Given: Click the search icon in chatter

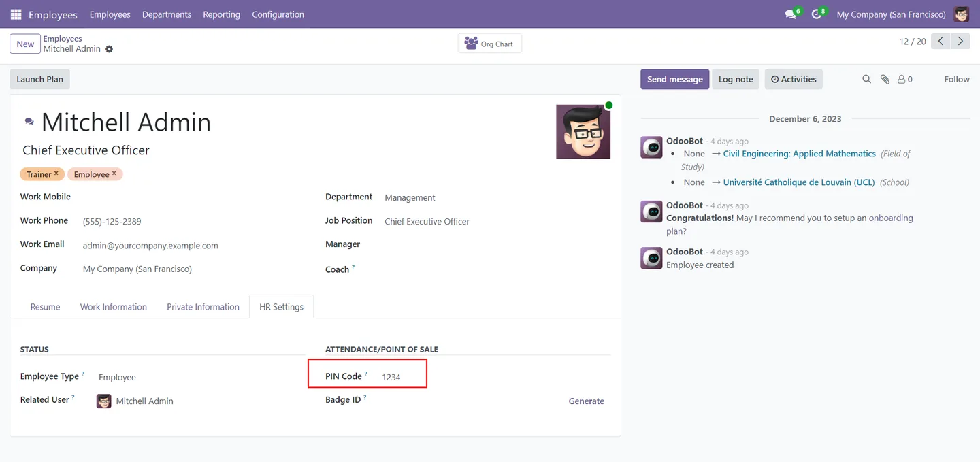Looking at the screenshot, I should point(866,79).
